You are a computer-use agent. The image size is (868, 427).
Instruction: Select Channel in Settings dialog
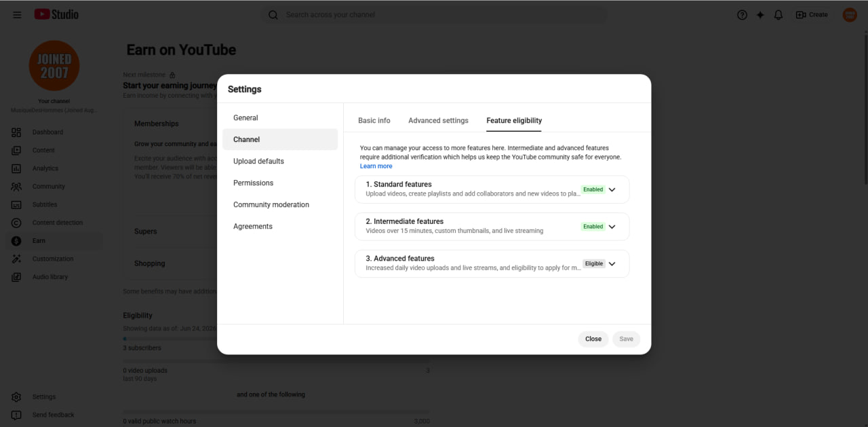click(280, 140)
